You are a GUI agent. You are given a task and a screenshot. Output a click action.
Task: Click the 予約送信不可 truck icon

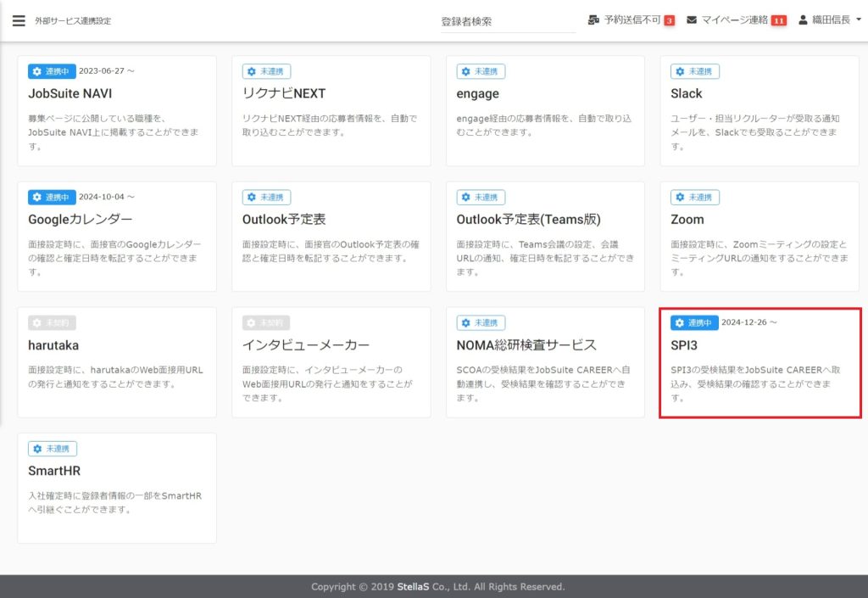593,20
